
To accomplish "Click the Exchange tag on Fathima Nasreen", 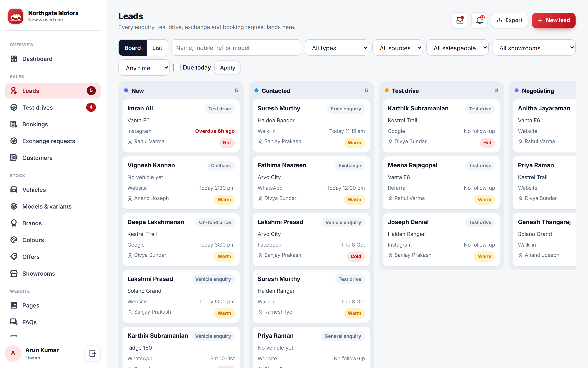I will [x=350, y=166].
